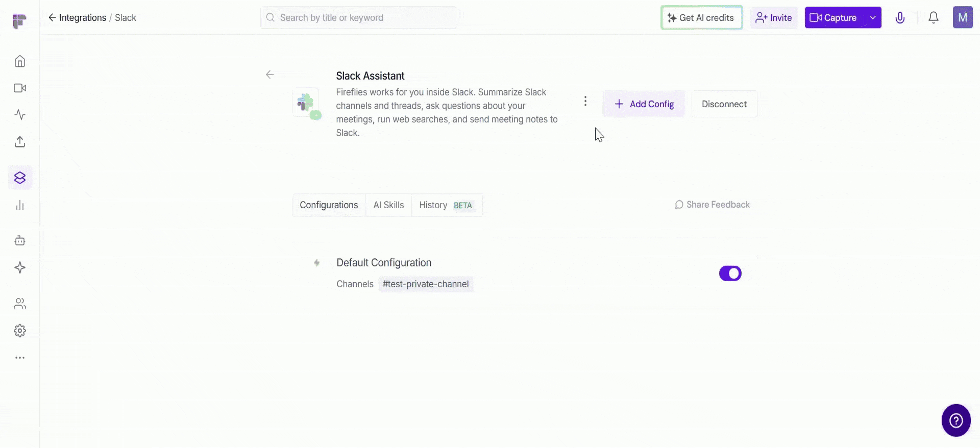980x448 pixels.
Task: Click the Disconnect button
Action: [x=724, y=104]
